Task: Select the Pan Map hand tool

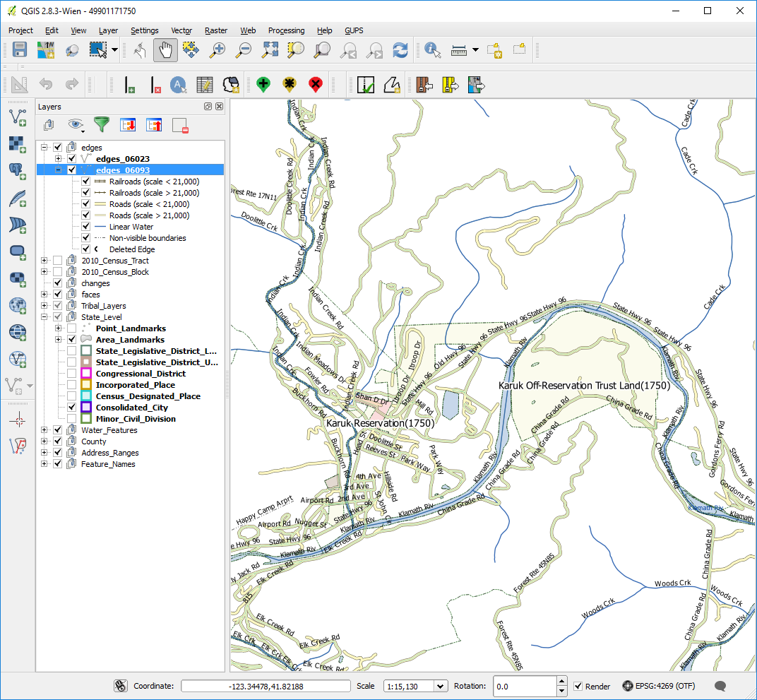Action: (165, 50)
